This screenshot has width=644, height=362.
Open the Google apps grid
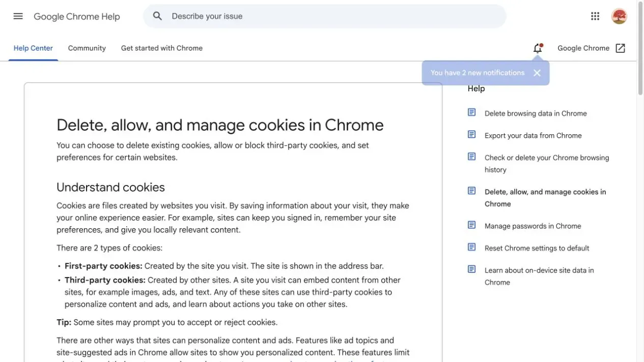pyautogui.click(x=595, y=16)
